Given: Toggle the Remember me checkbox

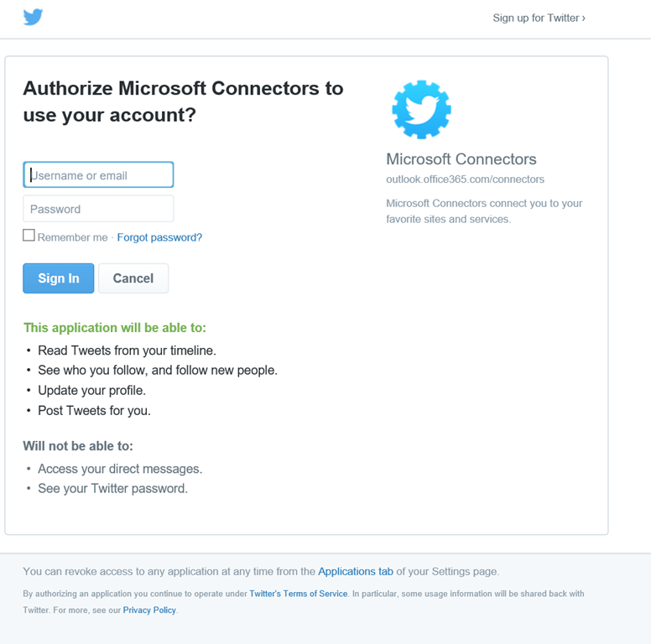Looking at the screenshot, I should pyautogui.click(x=29, y=236).
